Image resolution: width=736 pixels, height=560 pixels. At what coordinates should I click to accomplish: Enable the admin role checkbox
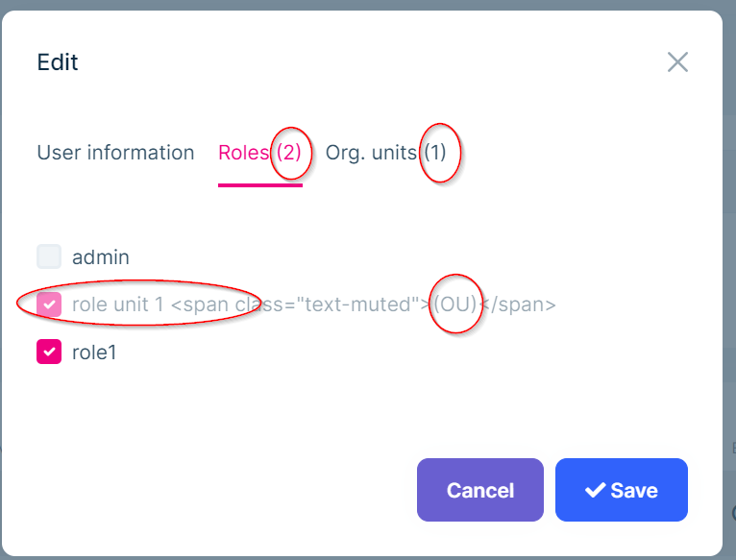[49, 256]
